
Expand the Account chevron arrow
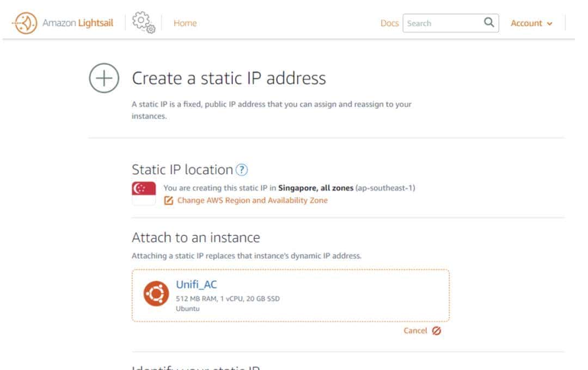pos(549,23)
